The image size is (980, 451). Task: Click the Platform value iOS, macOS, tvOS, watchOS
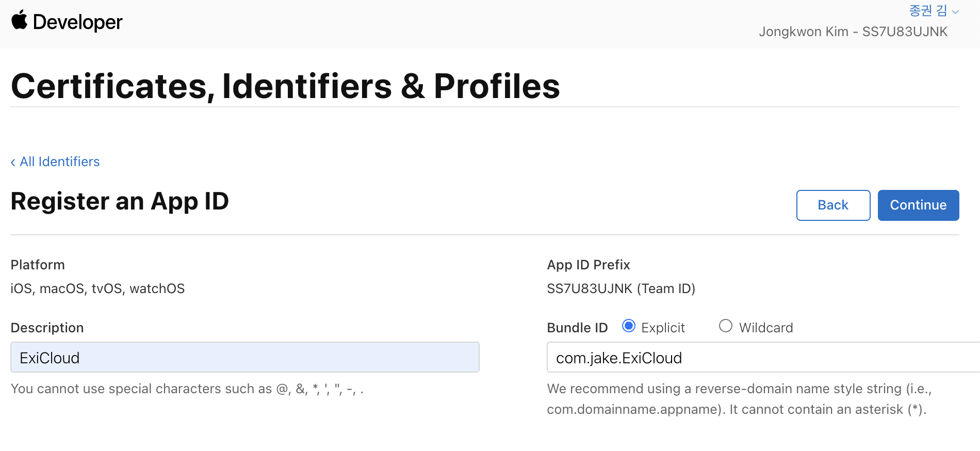coord(97,288)
